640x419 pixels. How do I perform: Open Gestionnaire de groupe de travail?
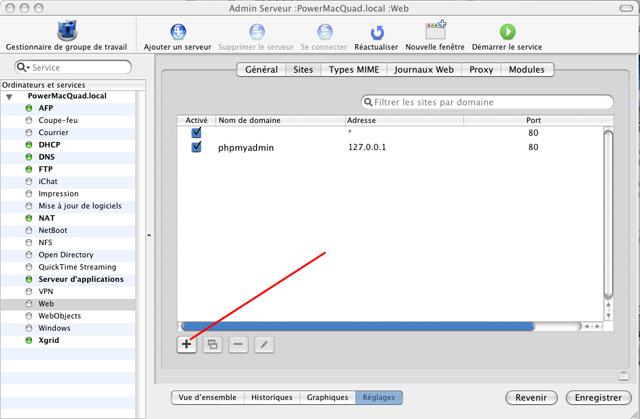(x=67, y=31)
